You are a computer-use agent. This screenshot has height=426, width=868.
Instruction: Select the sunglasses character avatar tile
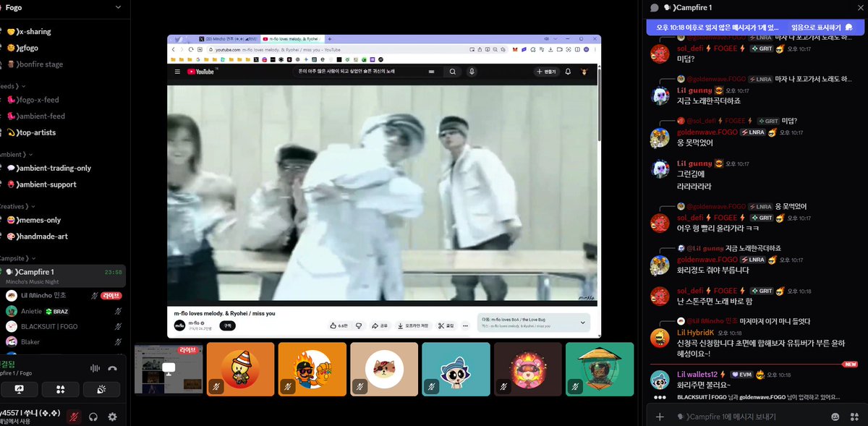tap(312, 369)
